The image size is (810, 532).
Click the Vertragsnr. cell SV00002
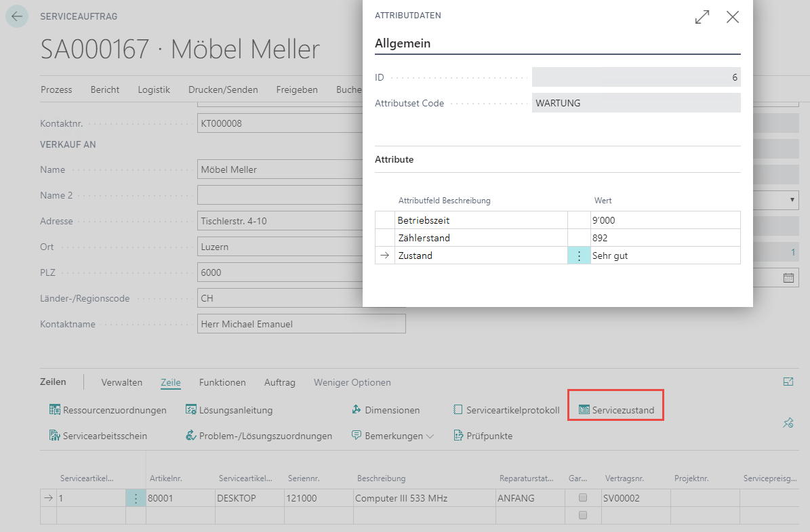(x=636, y=498)
